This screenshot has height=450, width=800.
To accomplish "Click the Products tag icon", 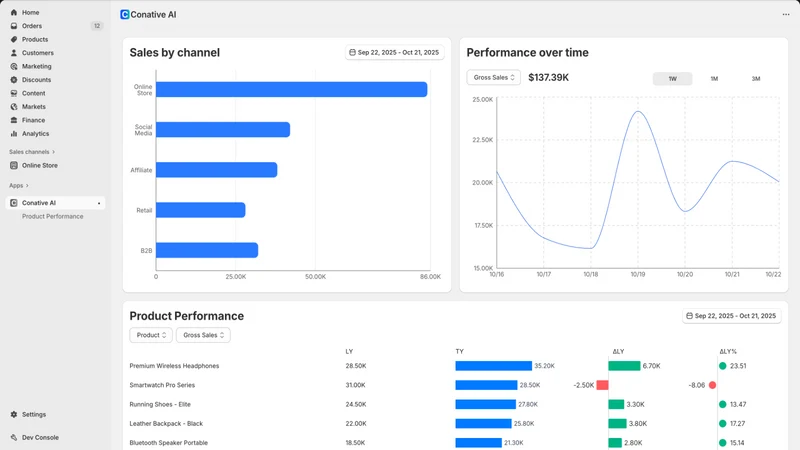I will pos(14,39).
